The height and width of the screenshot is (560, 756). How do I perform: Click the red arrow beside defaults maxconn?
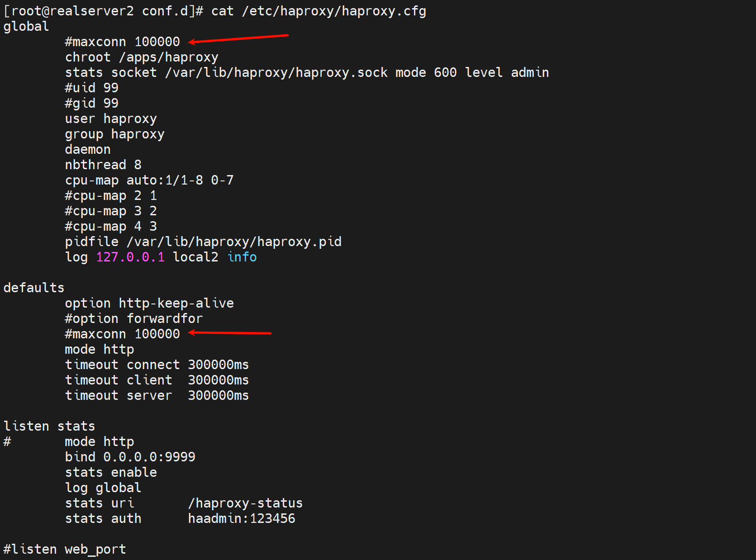pyautogui.click(x=230, y=333)
